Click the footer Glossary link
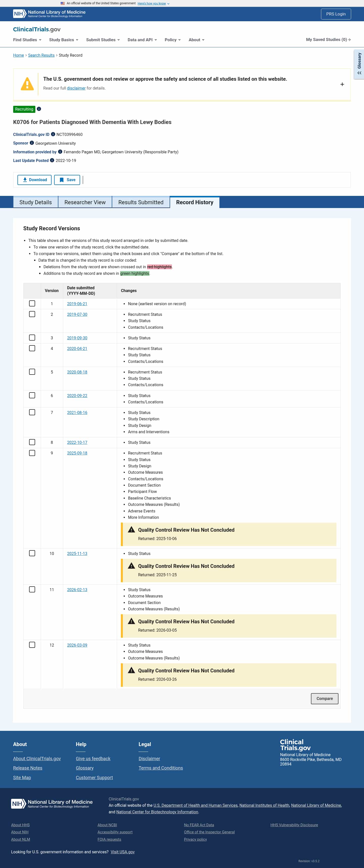The image size is (364, 868). [84, 768]
